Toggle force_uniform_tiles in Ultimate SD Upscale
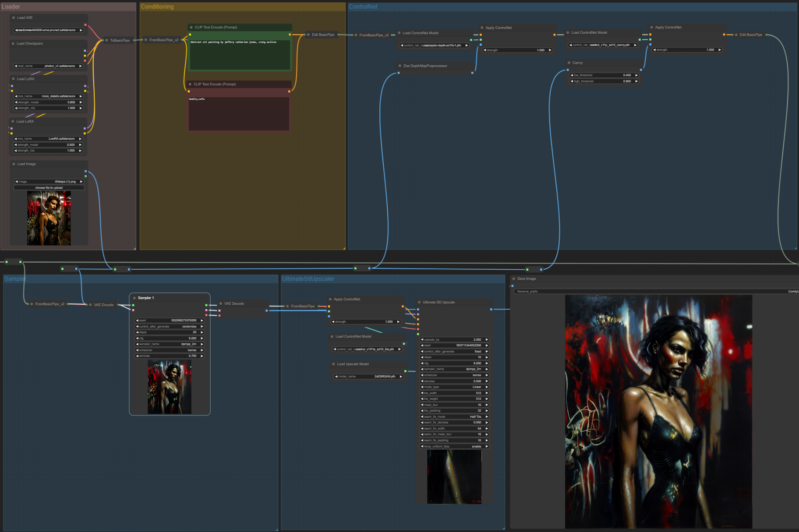 (x=454, y=447)
